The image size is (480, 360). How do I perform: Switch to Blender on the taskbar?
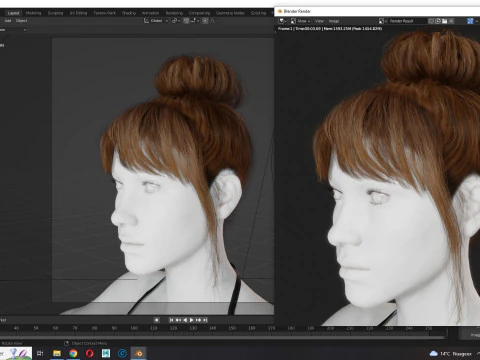(x=139, y=353)
